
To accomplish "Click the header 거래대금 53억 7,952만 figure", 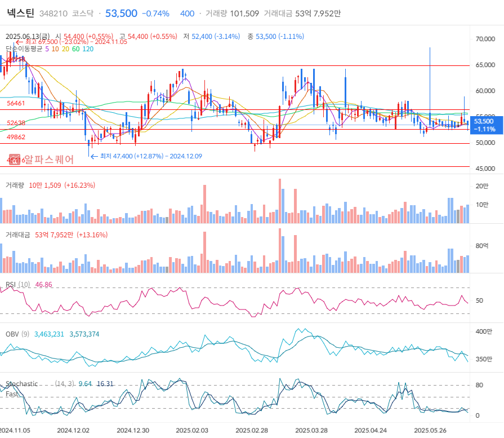I will pyautogui.click(x=302, y=14).
